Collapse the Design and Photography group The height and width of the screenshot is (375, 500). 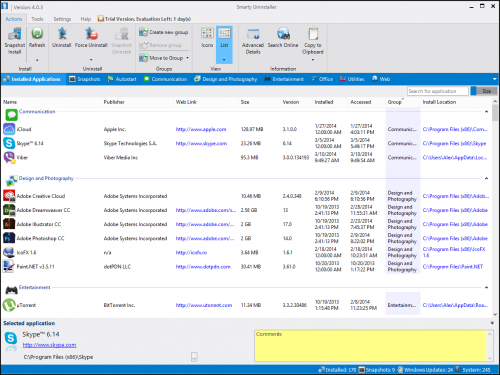coord(486,178)
